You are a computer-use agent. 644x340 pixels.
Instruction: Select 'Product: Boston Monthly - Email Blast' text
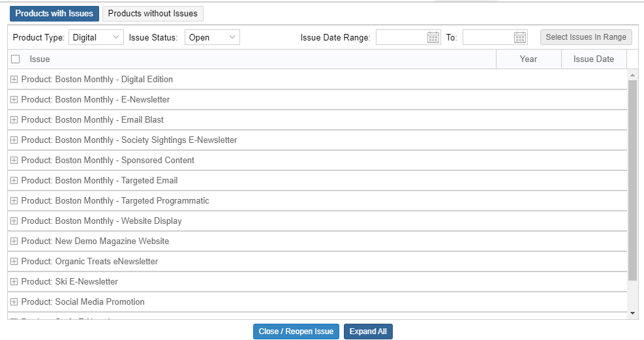click(93, 119)
